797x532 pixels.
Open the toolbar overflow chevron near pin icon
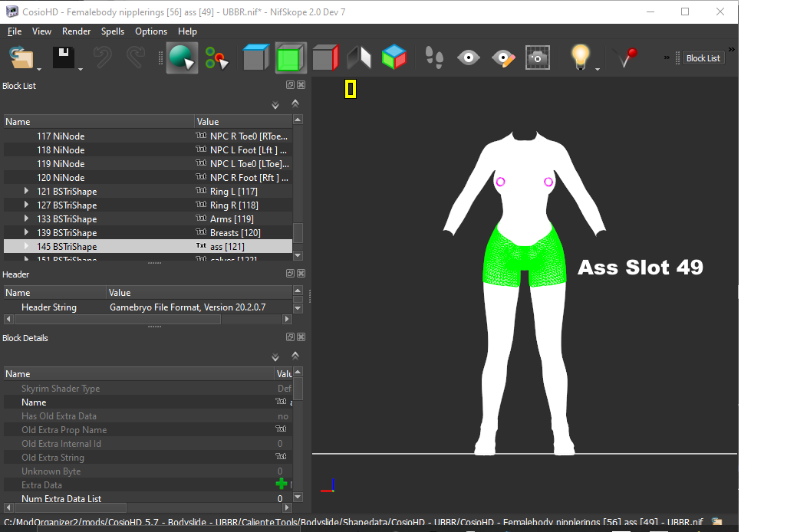(x=667, y=58)
